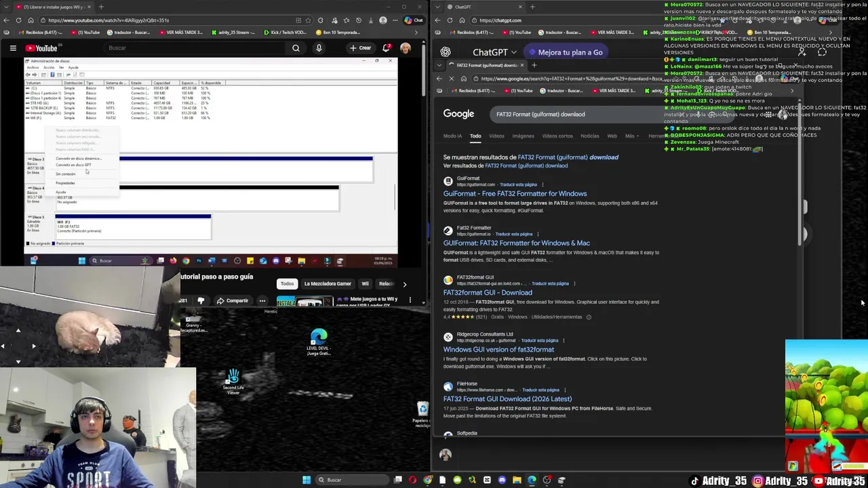The image size is (868, 488).
Task: Open options for 'Mete juegos a tu Wii' video
Action: [410, 300]
